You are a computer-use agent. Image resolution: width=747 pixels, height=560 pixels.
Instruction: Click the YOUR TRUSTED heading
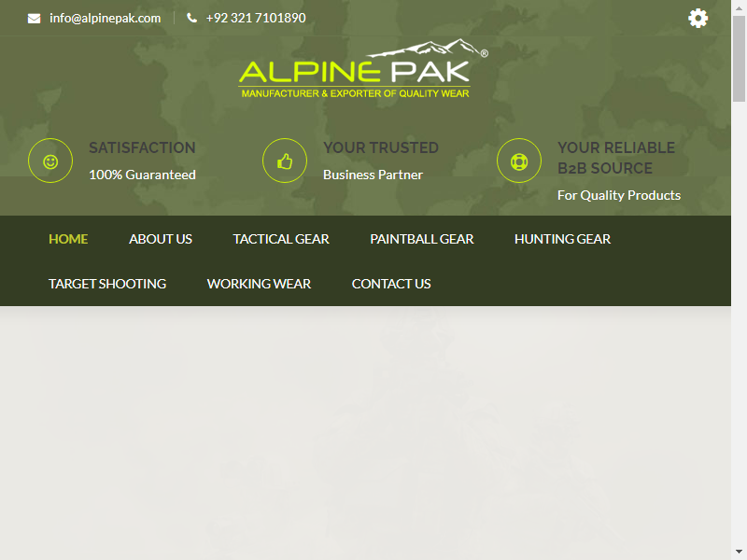[381, 147]
